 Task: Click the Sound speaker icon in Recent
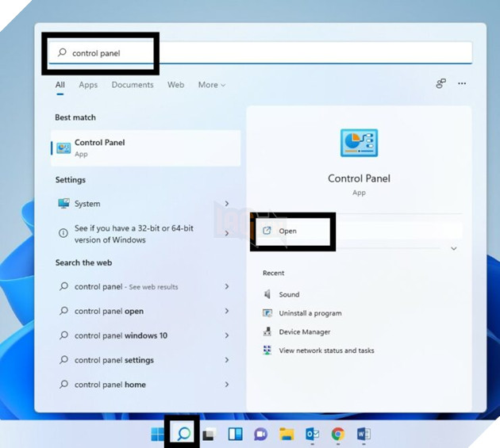tap(267, 294)
